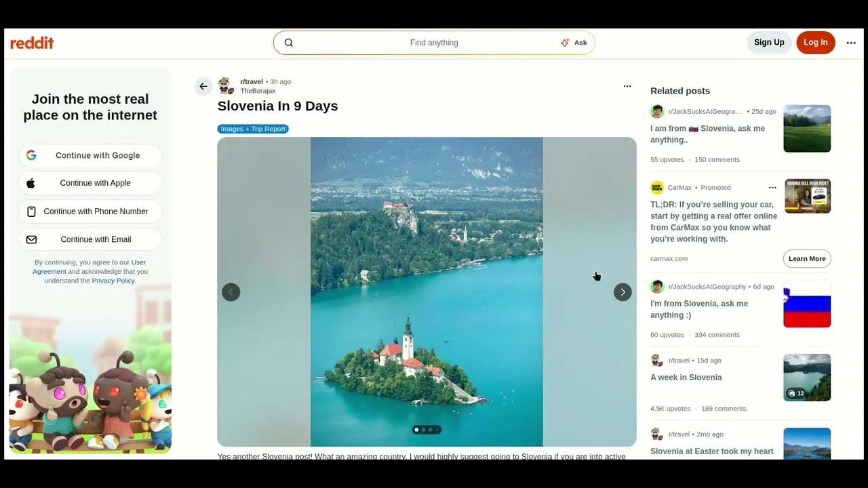868x488 pixels.
Task: Click the 'Slovenia In 9 Days' post title
Action: pos(277,106)
